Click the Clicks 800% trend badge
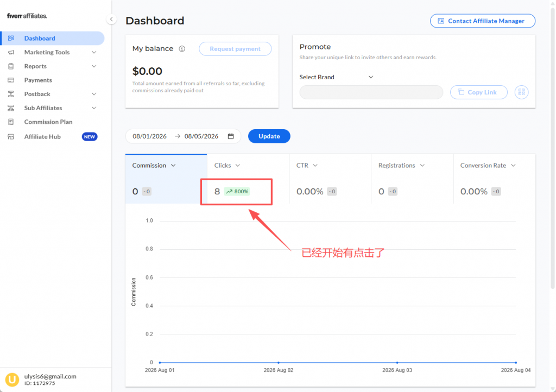The height and width of the screenshot is (392, 556). click(x=237, y=192)
